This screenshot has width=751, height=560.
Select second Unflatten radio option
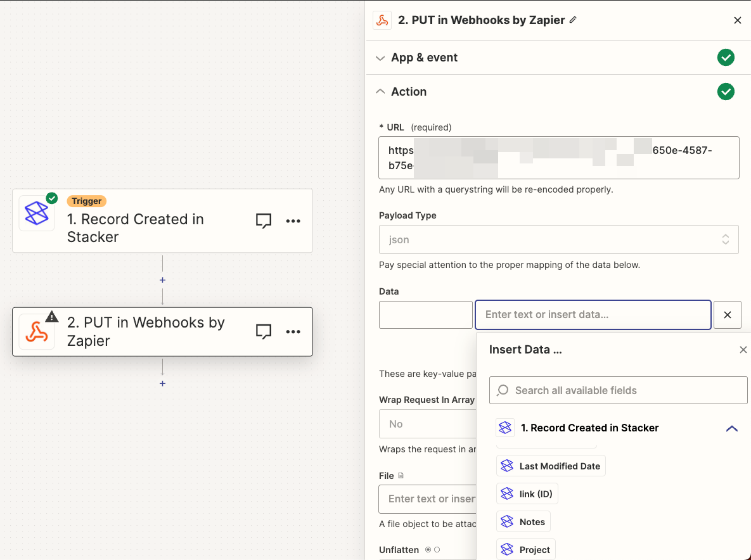pos(437,549)
